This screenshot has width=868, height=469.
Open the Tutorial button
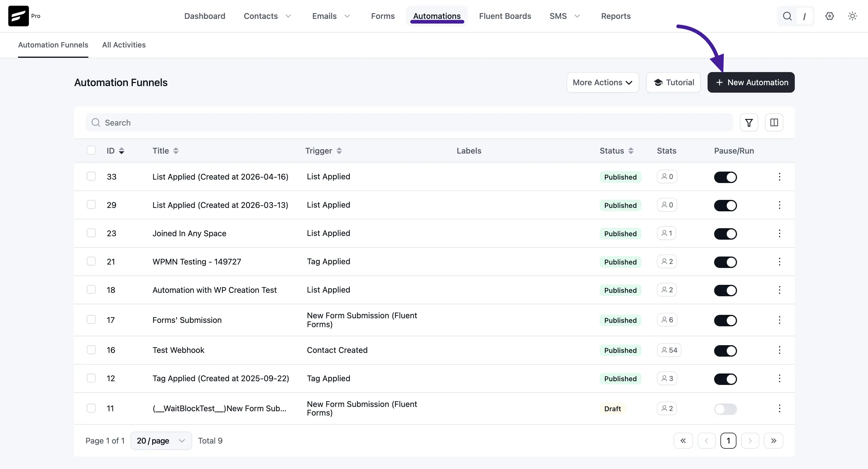(x=673, y=83)
